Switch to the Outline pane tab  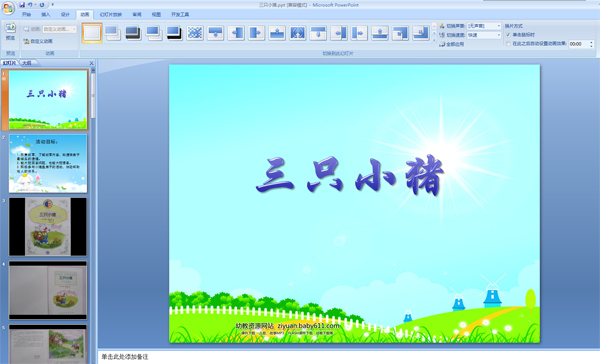pos(27,63)
